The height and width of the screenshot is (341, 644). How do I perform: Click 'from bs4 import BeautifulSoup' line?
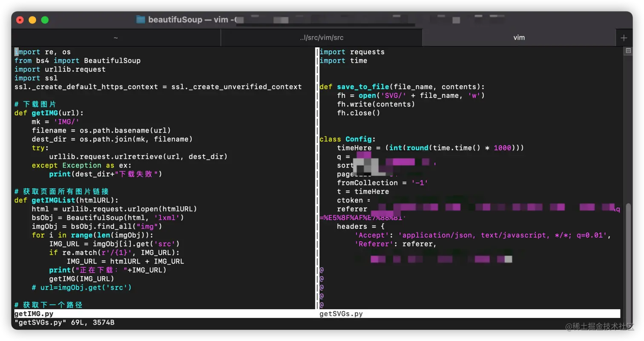(78, 61)
